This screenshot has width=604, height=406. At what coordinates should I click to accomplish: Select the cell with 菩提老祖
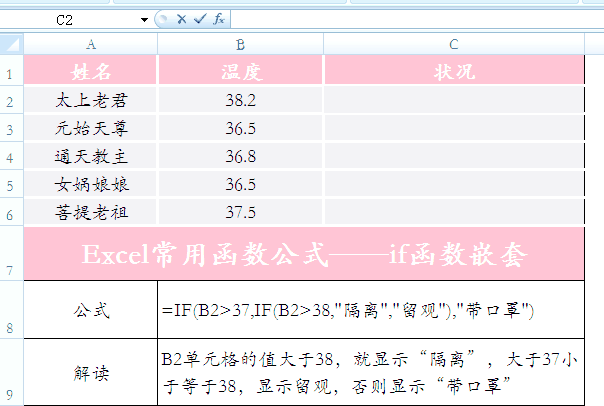click(x=91, y=212)
